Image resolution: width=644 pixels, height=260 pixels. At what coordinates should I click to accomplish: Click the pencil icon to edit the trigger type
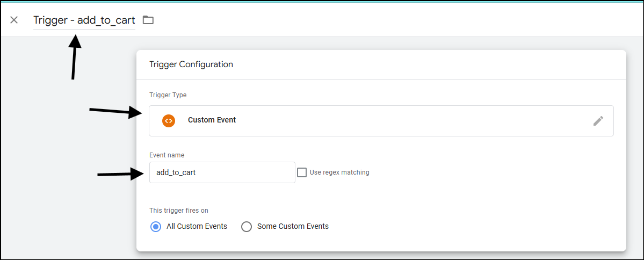click(x=598, y=121)
